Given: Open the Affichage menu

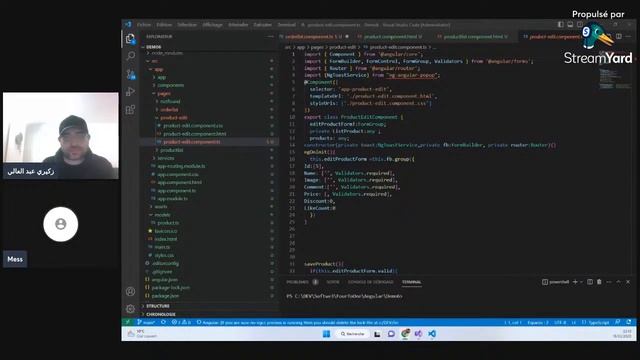Looking at the screenshot, I should 213,24.
